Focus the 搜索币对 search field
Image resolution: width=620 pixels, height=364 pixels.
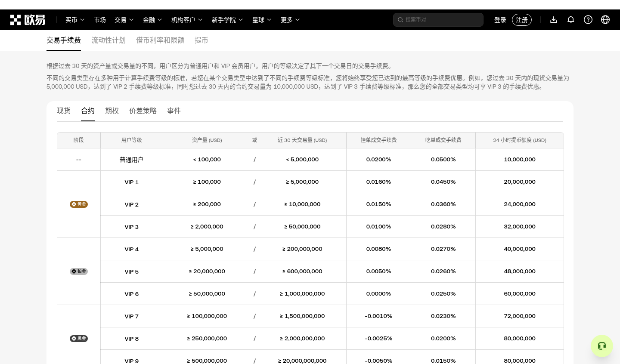438,20
